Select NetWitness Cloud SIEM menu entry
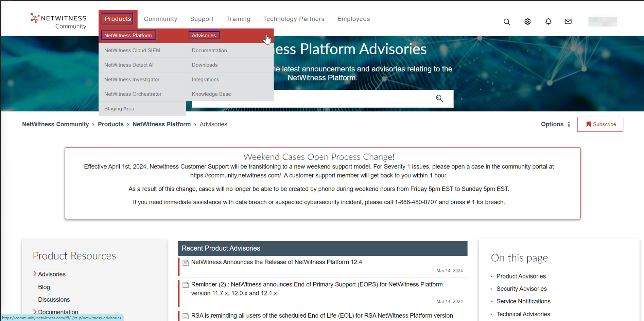Screen dimensions: 644x321 coord(132,50)
